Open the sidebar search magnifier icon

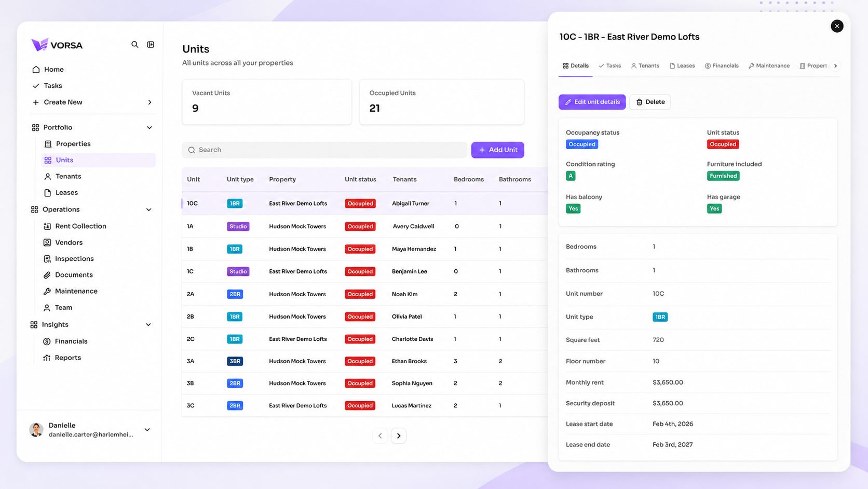[135, 45]
